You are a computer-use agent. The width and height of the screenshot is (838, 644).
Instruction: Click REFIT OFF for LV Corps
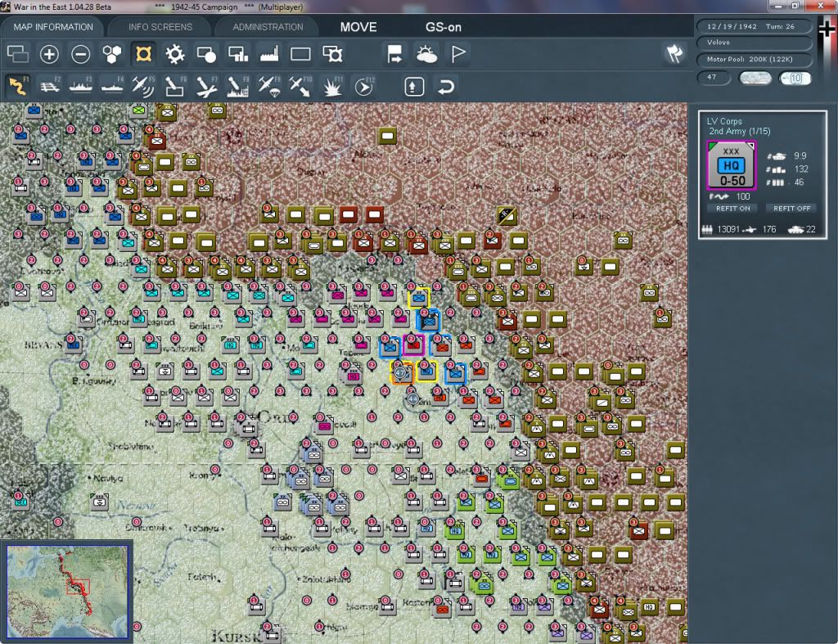coord(791,209)
